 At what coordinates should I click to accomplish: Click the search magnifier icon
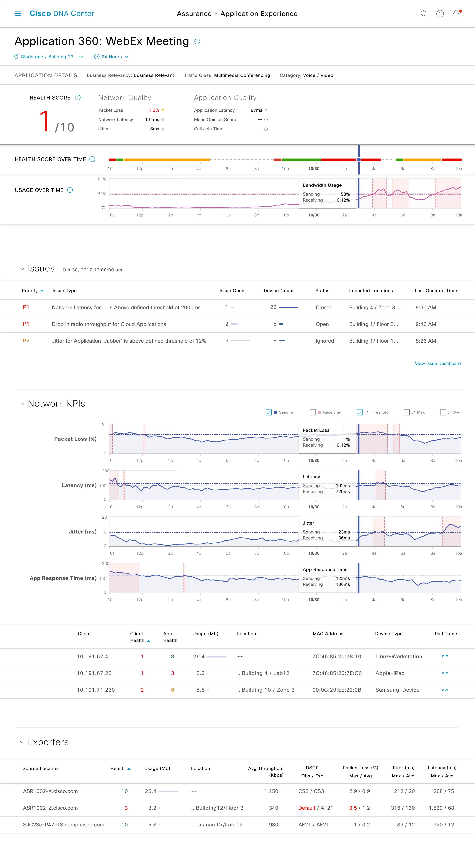pos(424,14)
